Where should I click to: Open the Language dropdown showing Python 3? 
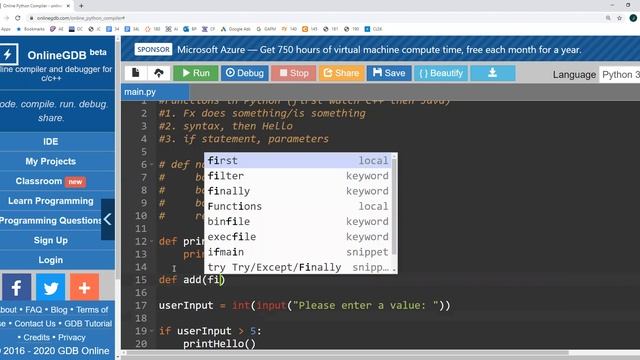619,75
